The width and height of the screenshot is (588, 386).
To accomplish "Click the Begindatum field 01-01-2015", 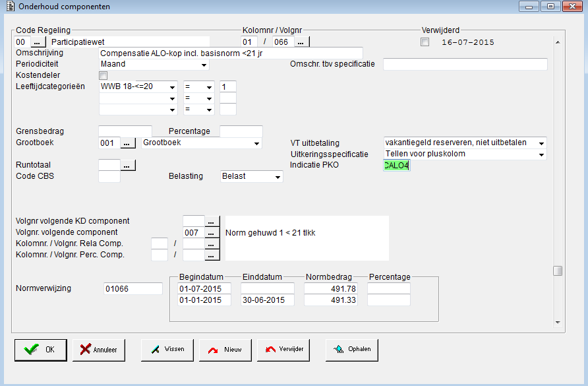I will [x=204, y=300].
